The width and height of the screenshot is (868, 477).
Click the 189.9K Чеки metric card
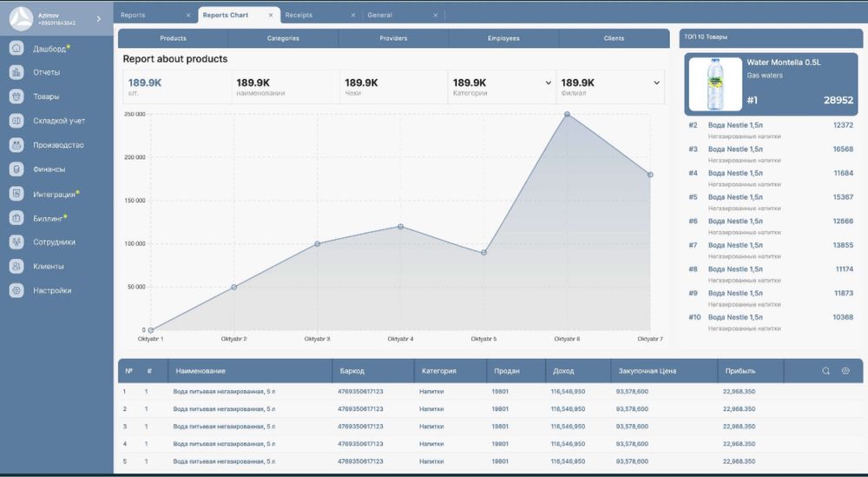[393, 87]
